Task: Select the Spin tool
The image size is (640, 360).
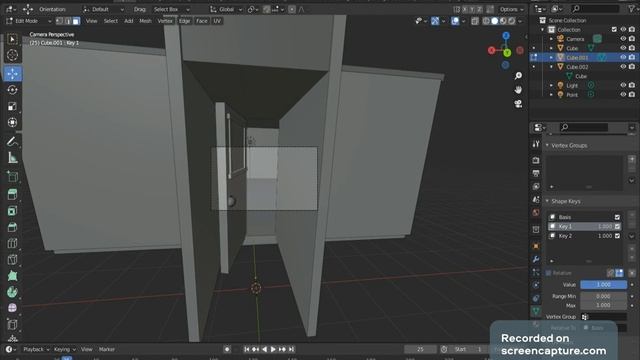Action: tap(12, 292)
